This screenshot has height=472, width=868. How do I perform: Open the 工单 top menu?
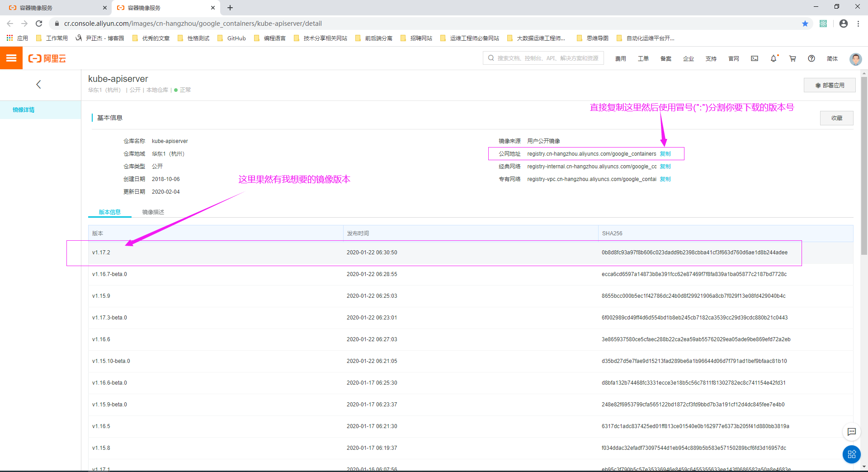click(x=643, y=58)
